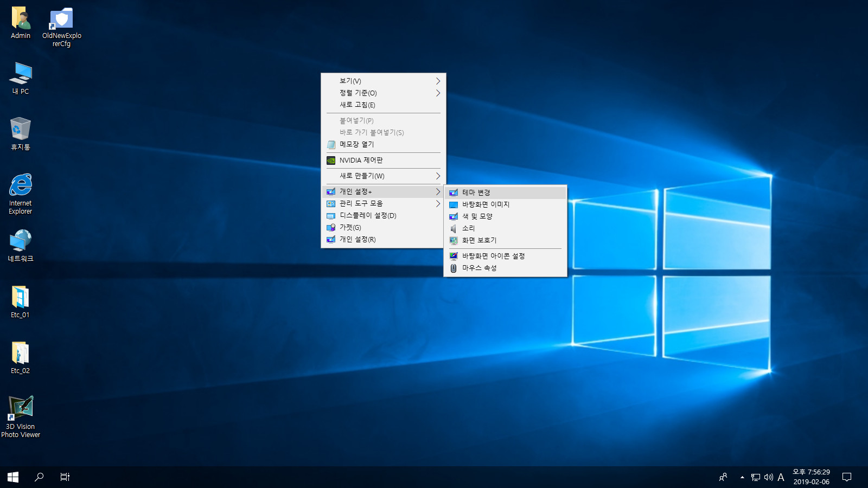Expand the 새로 만들기(W) submenu
This screenshot has height=488, width=868.
[x=384, y=176]
